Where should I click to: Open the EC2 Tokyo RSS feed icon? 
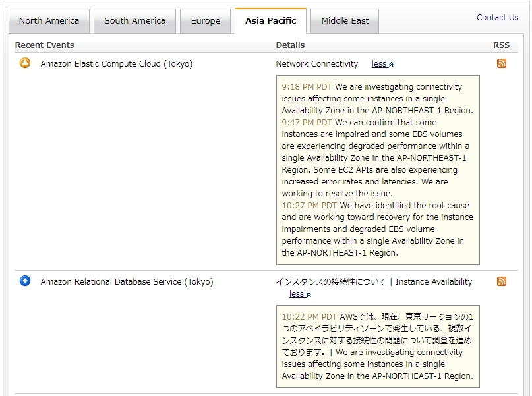pos(502,64)
